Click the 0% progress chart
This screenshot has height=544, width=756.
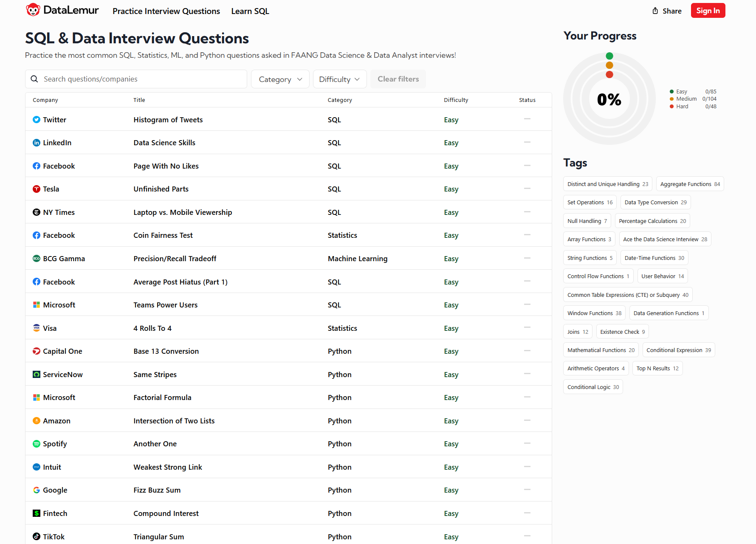pyautogui.click(x=609, y=99)
